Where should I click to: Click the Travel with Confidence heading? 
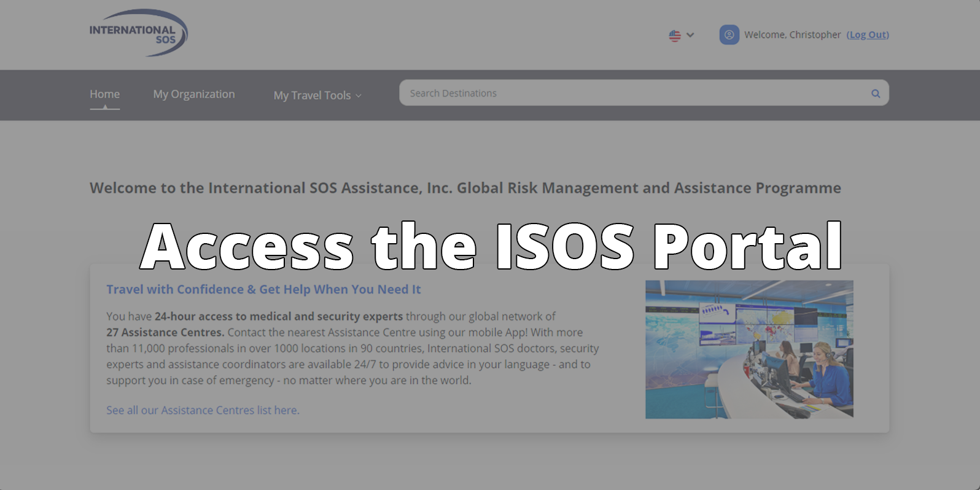pos(263,289)
